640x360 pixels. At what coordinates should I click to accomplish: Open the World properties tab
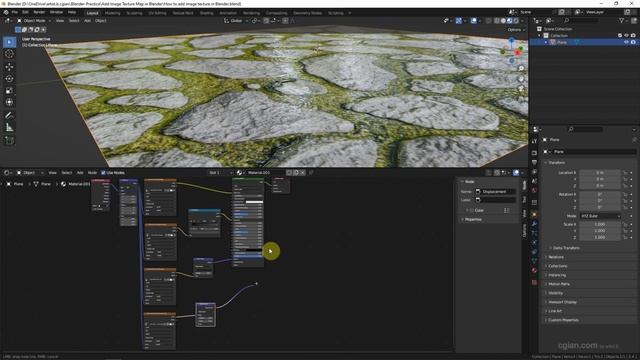tap(534, 190)
